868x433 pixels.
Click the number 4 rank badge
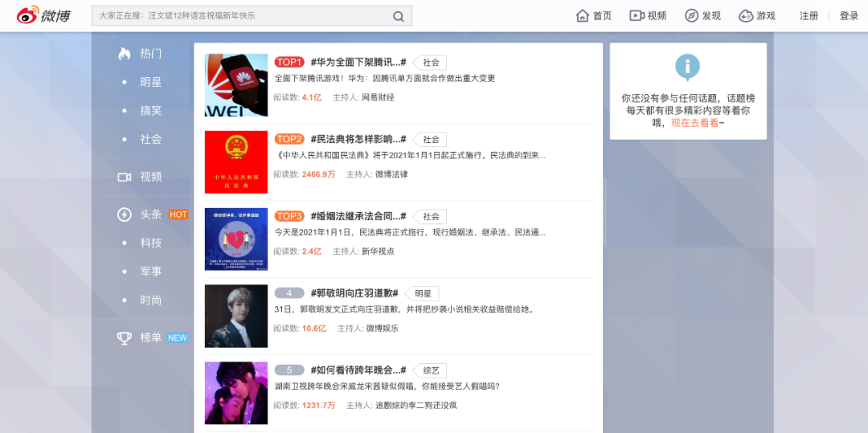pyautogui.click(x=289, y=293)
